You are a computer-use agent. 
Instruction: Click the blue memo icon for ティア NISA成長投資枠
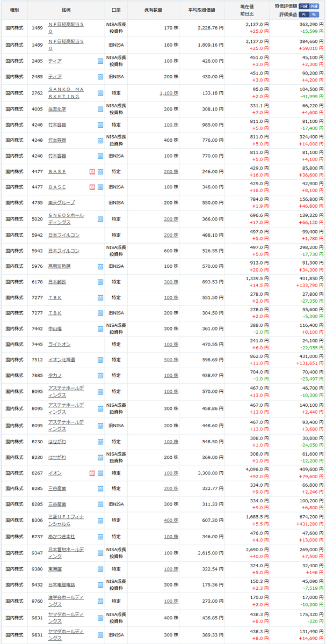pos(100,61)
